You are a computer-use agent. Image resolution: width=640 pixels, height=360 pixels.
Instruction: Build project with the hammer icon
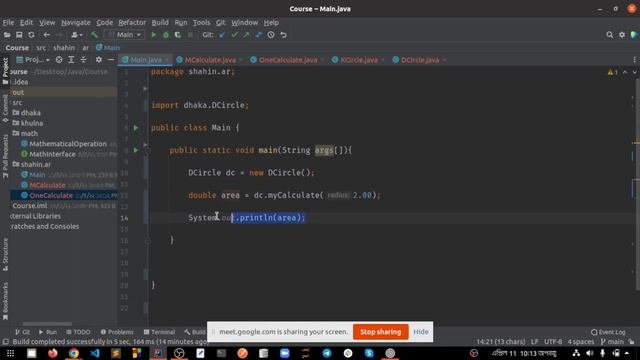click(94, 35)
